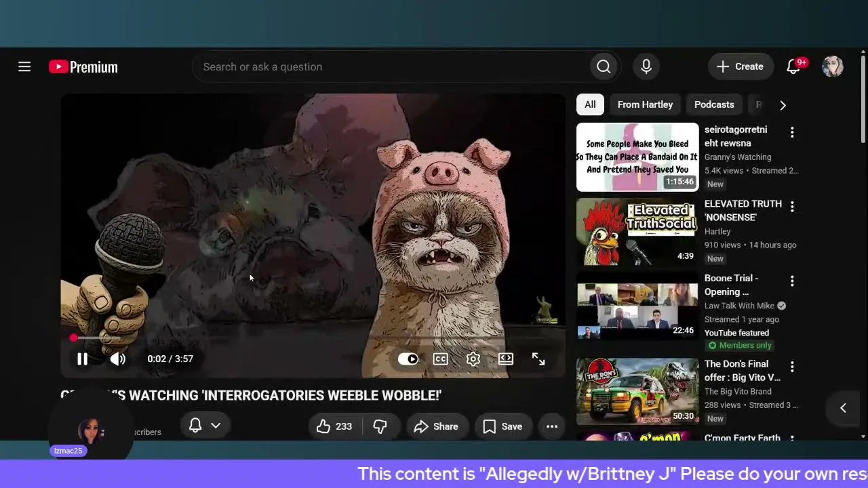Open options for The Don's Final offer video
This screenshot has width=868, height=488.
792,367
